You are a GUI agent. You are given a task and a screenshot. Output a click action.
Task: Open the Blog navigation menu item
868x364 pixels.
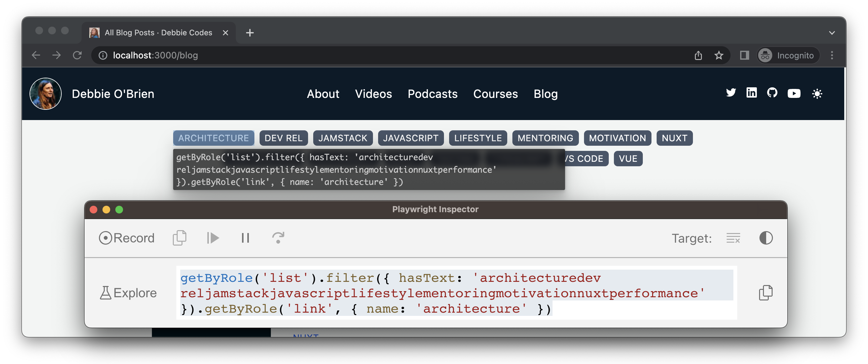tap(545, 93)
